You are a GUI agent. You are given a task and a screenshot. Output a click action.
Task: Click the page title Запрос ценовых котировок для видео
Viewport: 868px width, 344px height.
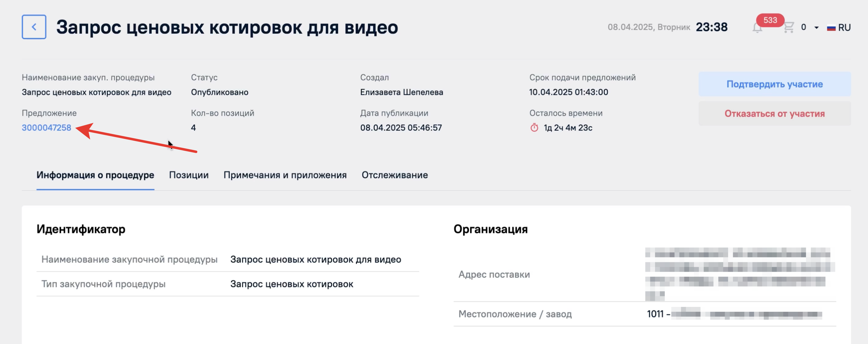click(x=227, y=27)
